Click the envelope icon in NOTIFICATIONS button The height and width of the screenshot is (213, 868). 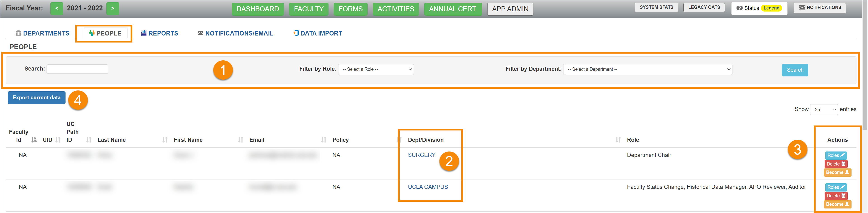tap(802, 7)
